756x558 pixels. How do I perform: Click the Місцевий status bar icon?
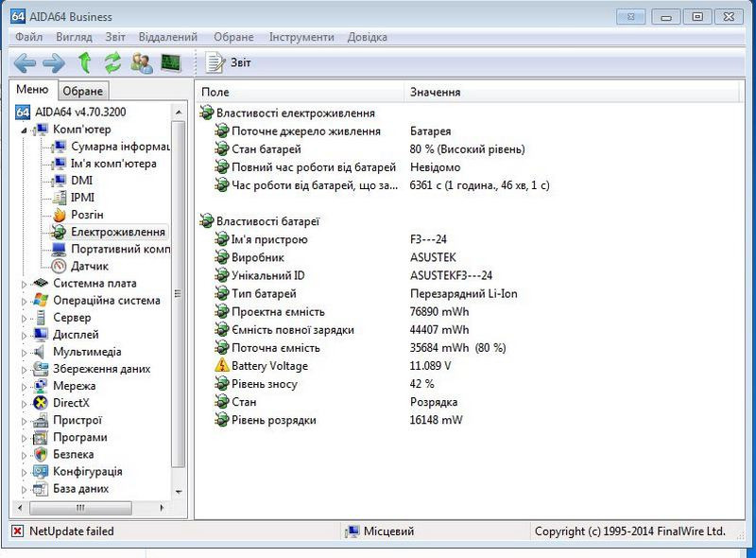point(352,532)
